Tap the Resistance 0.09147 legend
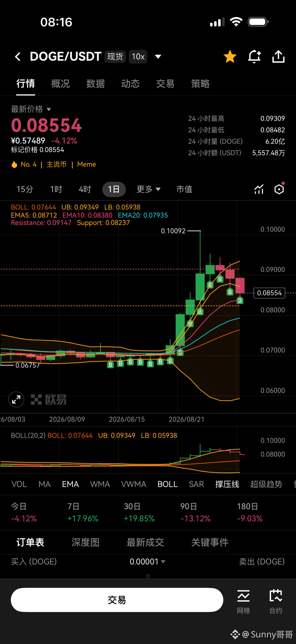The image size is (296, 644). pyautogui.click(x=41, y=223)
